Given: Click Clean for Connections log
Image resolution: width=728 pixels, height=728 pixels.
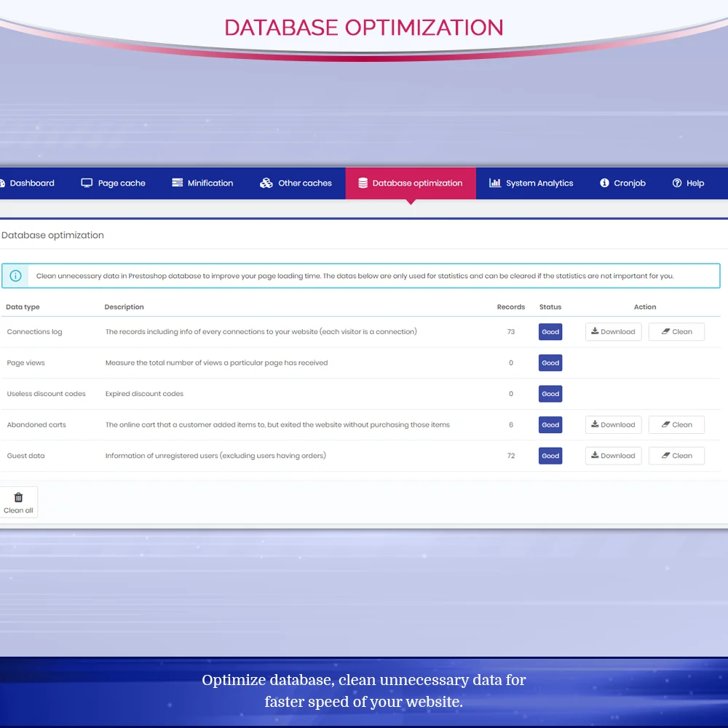Looking at the screenshot, I should click(676, 331).
